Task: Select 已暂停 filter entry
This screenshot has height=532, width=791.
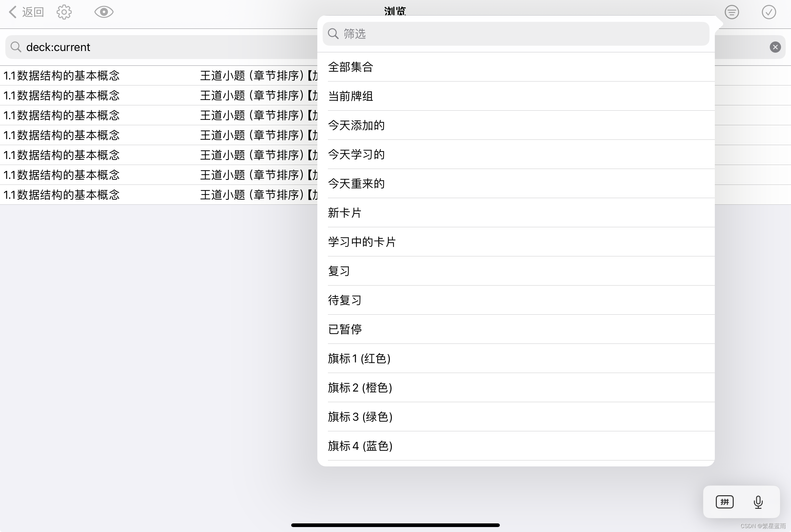Action: coord(344,329)
